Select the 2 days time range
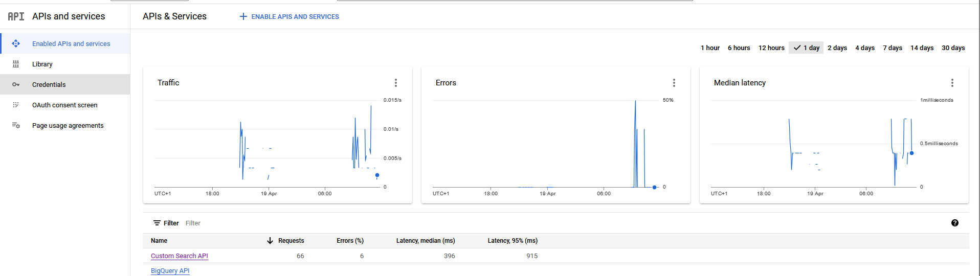Viewport: 980px width, 276px height. pyautogui.click(x=837, y=48)
